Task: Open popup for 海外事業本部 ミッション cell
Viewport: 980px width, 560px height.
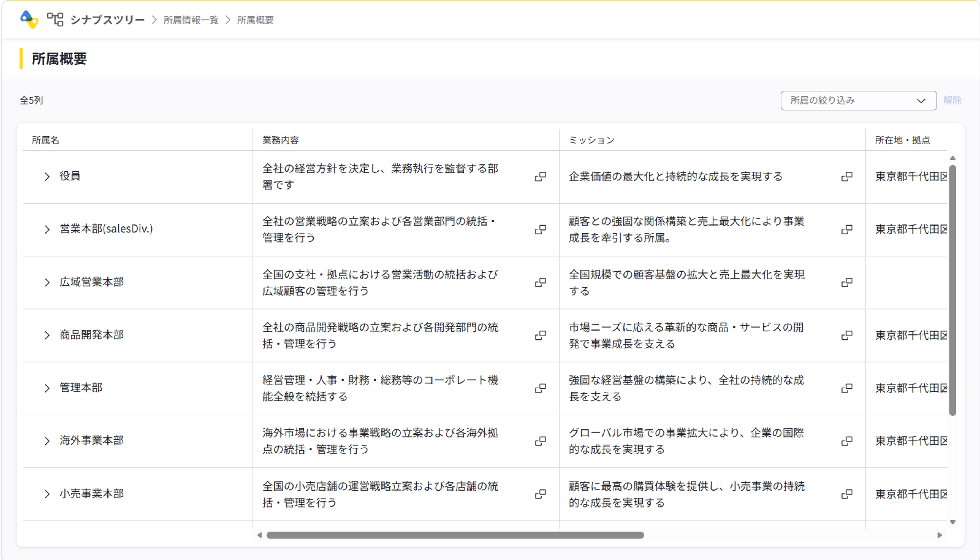Action: [847, 441]
